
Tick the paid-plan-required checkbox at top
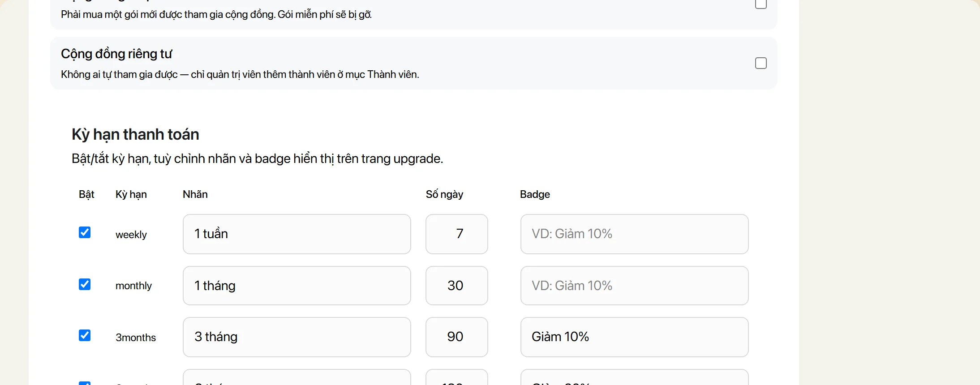tap(761, 4)
